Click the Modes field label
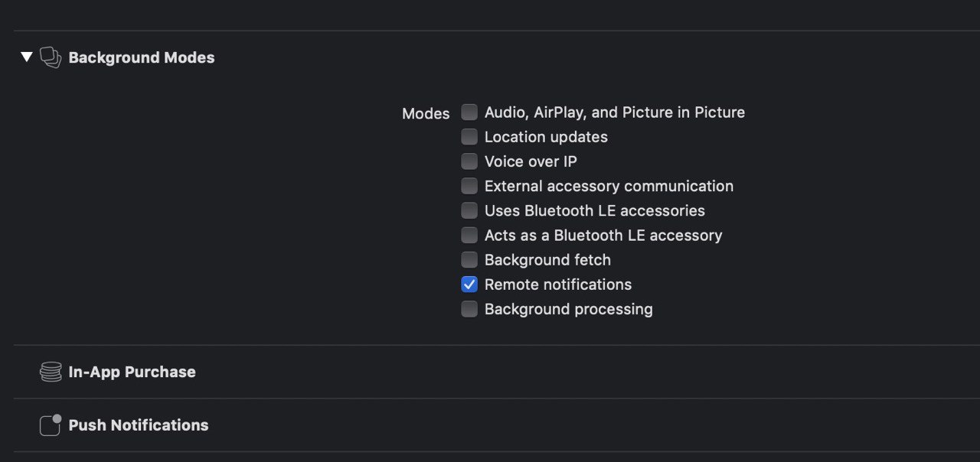Viewport: 980px width, 462px height. coord(426,113)
